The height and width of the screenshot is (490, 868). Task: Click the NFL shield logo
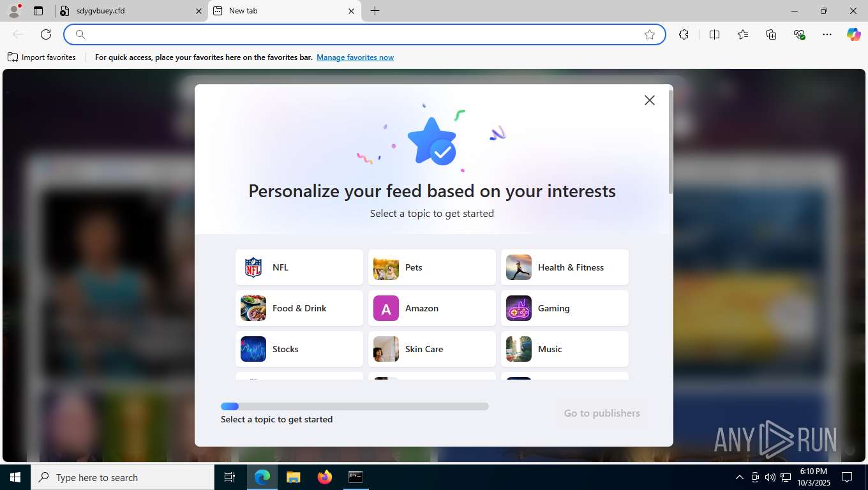coord(253,267)
